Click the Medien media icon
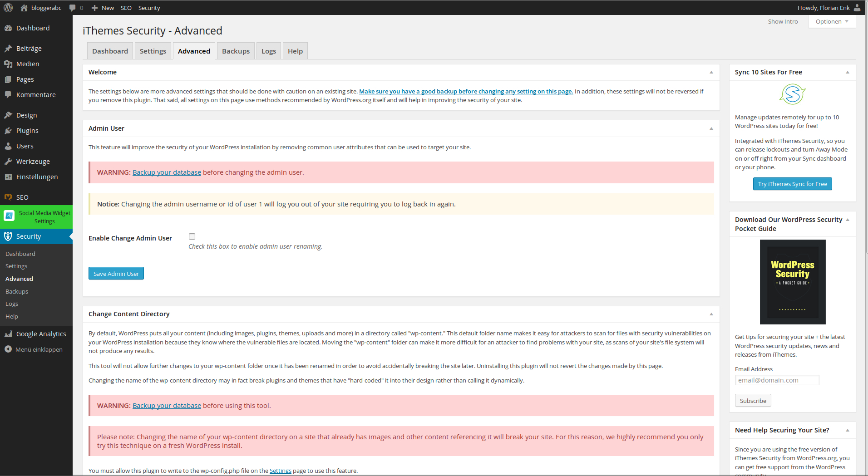Viewport: 868px width, 476px height. point(8,64)
